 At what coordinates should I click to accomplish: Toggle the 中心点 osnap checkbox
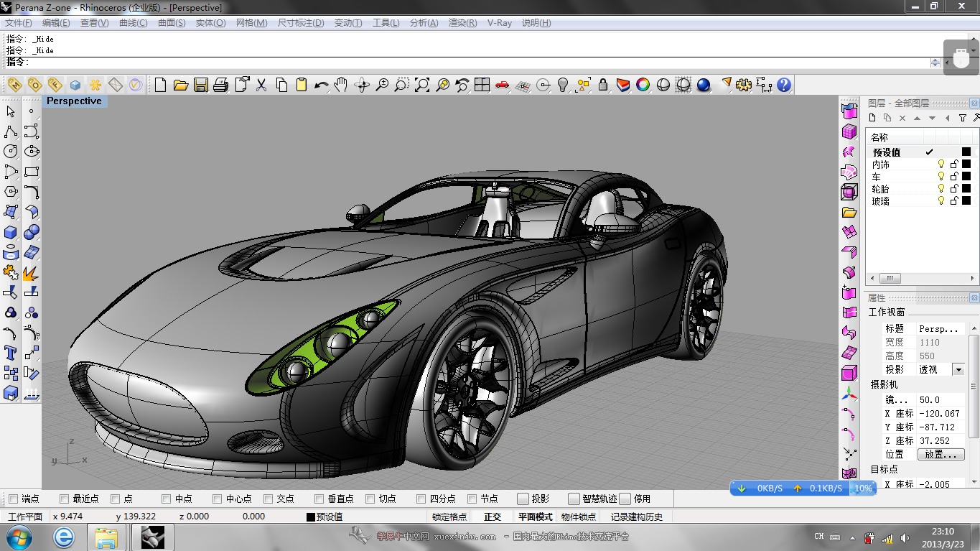pyautogui.click(x=218, y=499)
